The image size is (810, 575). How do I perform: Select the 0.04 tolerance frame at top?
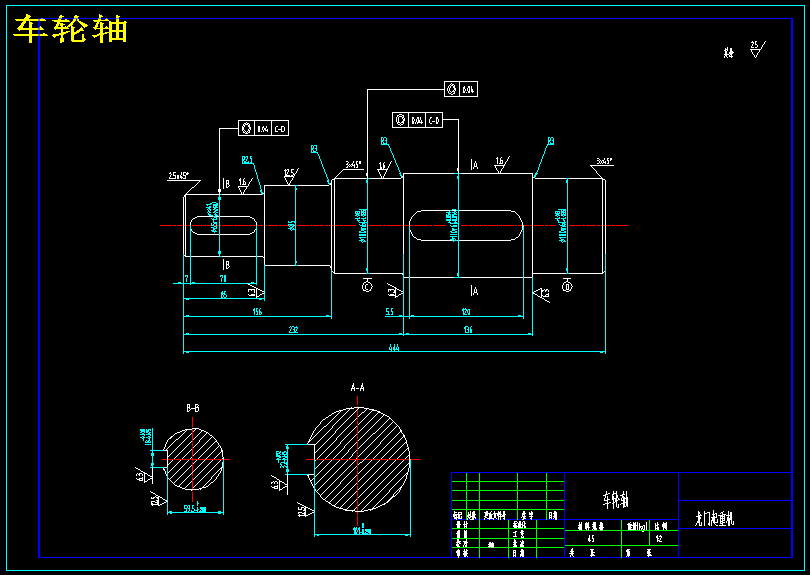coord(461,89)
